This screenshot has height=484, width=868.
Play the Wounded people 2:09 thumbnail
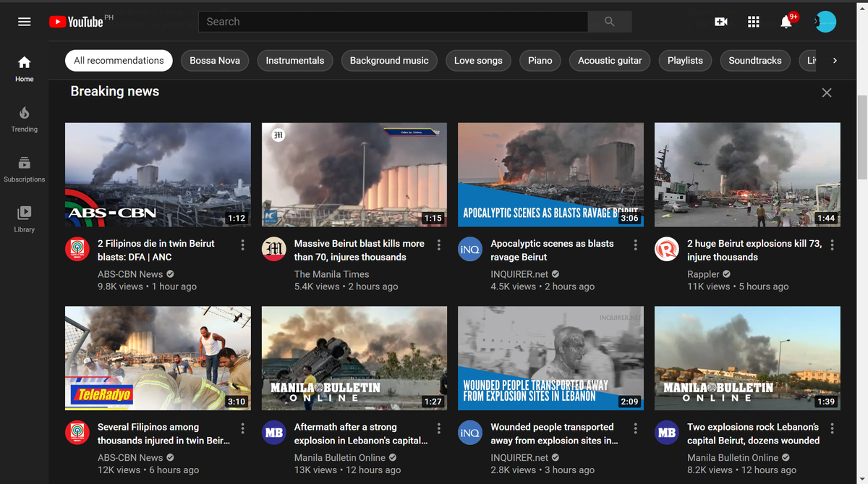[551, 358]
